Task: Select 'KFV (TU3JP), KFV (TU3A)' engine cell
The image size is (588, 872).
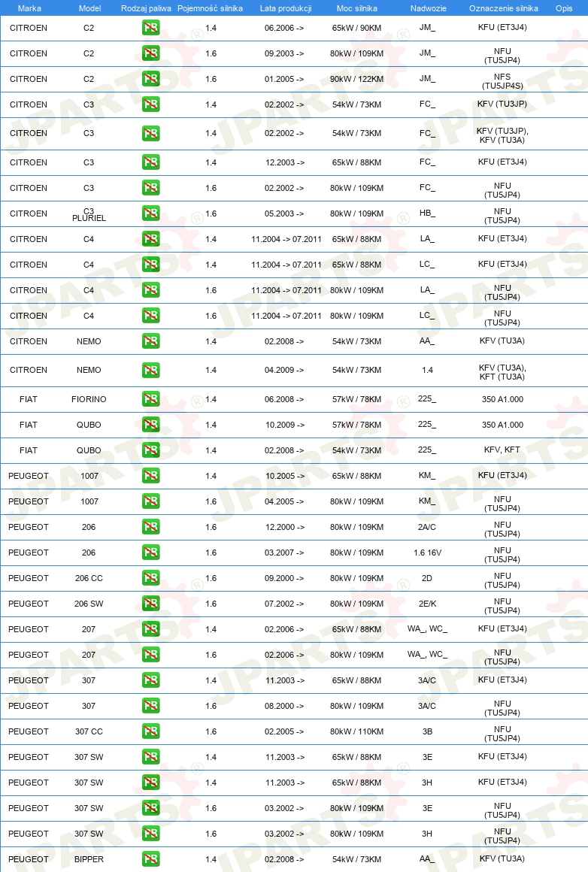Action: pyautogui.click(x=502, y=136)
